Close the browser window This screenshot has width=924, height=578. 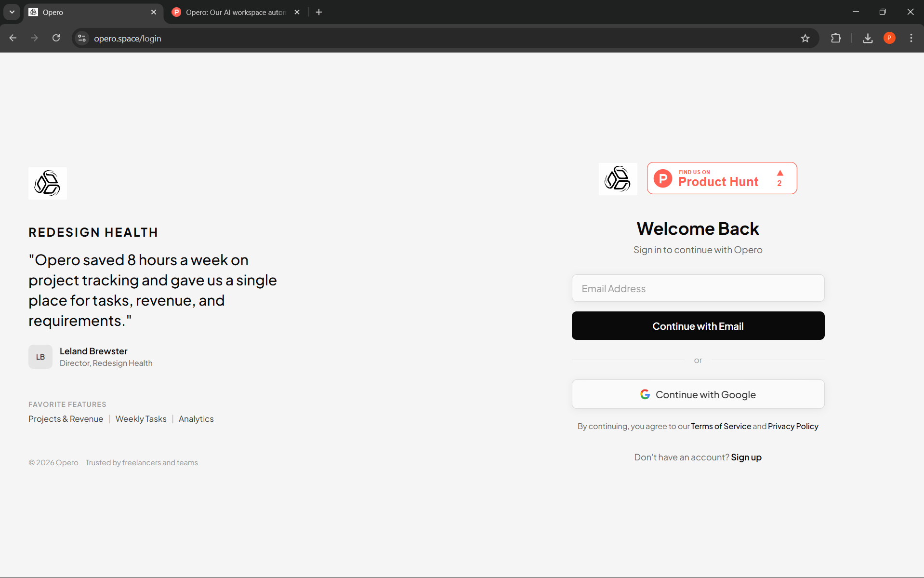pyautogui.click(x=910, y=12)
